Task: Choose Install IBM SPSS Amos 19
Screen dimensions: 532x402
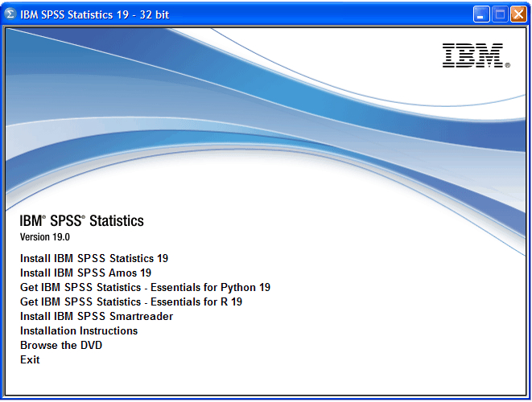Action: [85, 273]
